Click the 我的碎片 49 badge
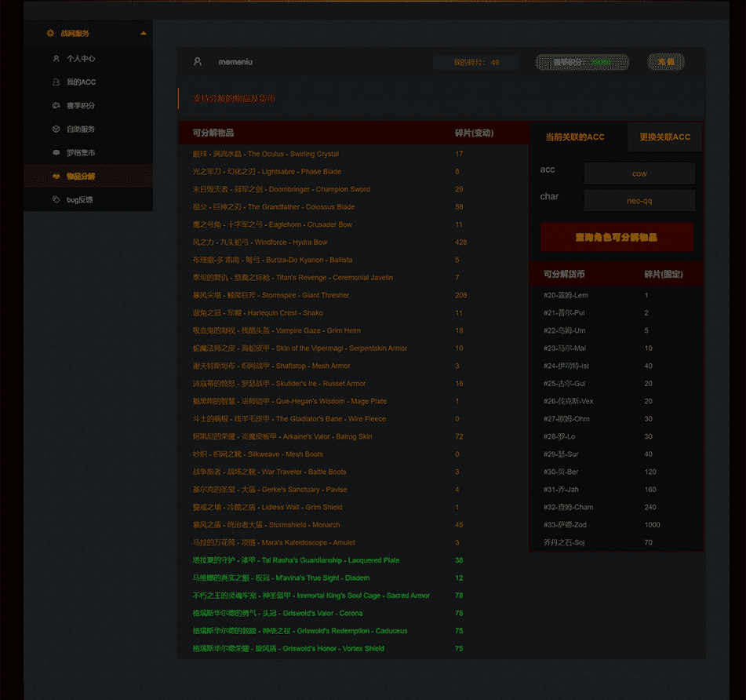 (x=476, y=62)
